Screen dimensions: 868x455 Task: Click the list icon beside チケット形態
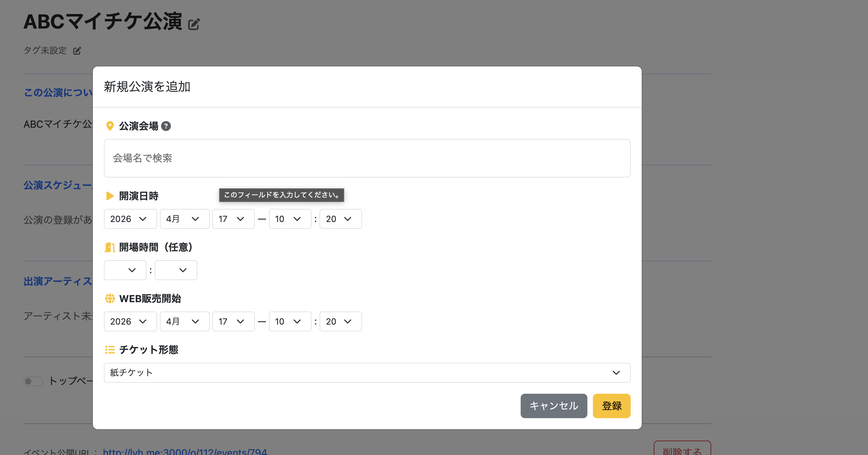point(110,350)
